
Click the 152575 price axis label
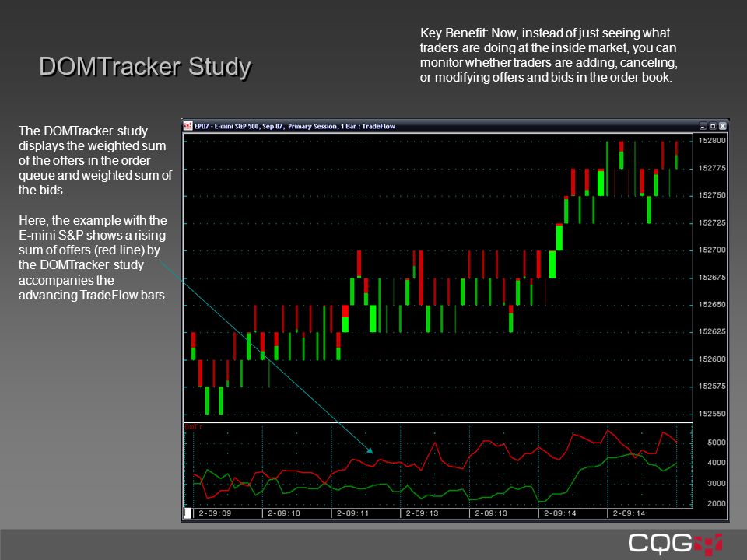click(712, 387)
